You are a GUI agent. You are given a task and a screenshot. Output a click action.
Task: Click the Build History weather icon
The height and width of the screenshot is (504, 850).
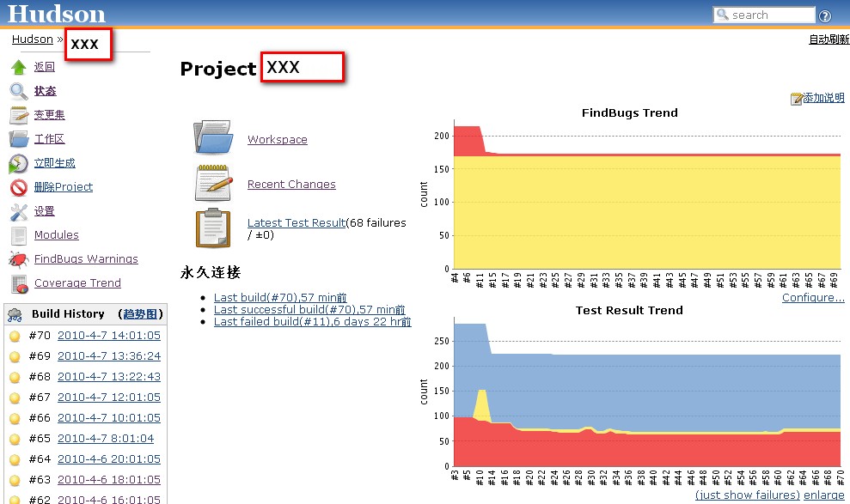point(15,314)
